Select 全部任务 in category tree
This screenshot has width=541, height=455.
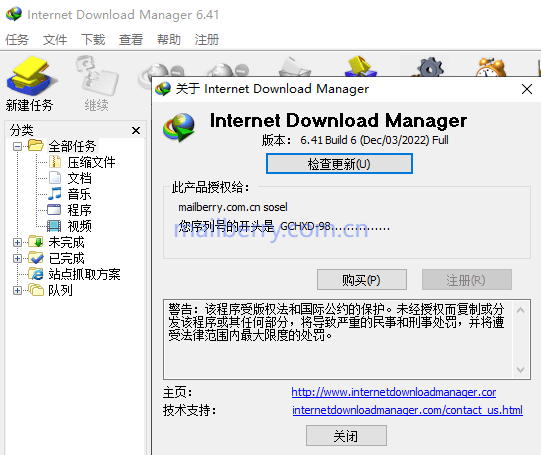[72, 146]
